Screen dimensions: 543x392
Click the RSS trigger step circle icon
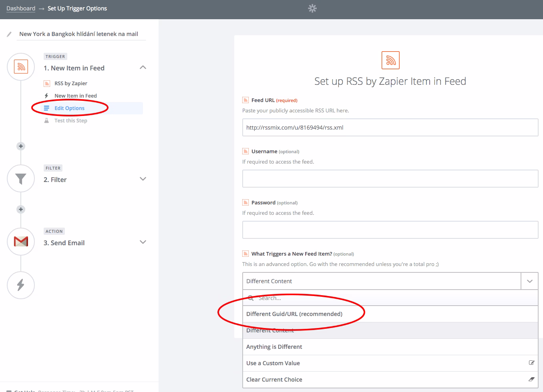pyautogui.click(x=21, y=67)
